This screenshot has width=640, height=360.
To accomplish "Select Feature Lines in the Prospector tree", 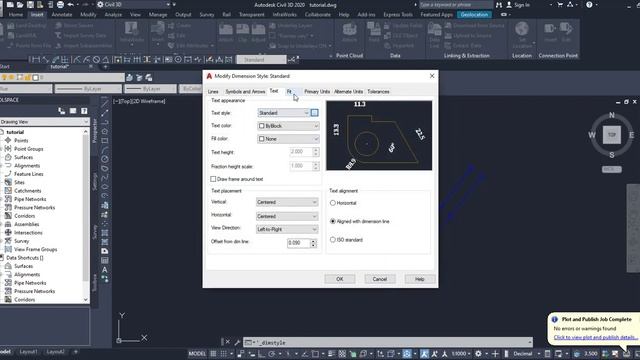I will coord(29,174).
